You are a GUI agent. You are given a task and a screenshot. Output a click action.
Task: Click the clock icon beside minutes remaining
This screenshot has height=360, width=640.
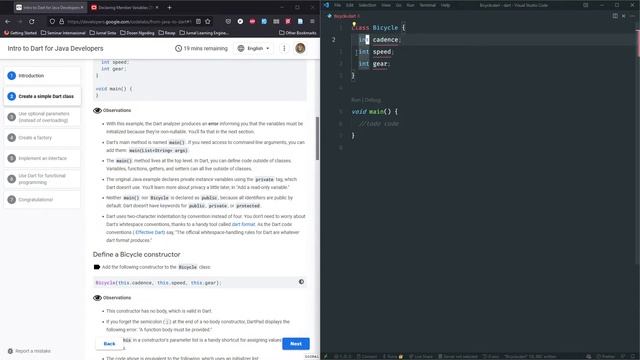pos(178,48)
